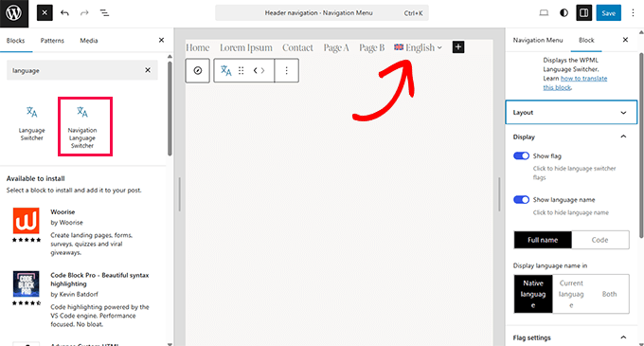Choose Native language option
Image resolution: width=644 pixels, height=346 pixels.
533,294
